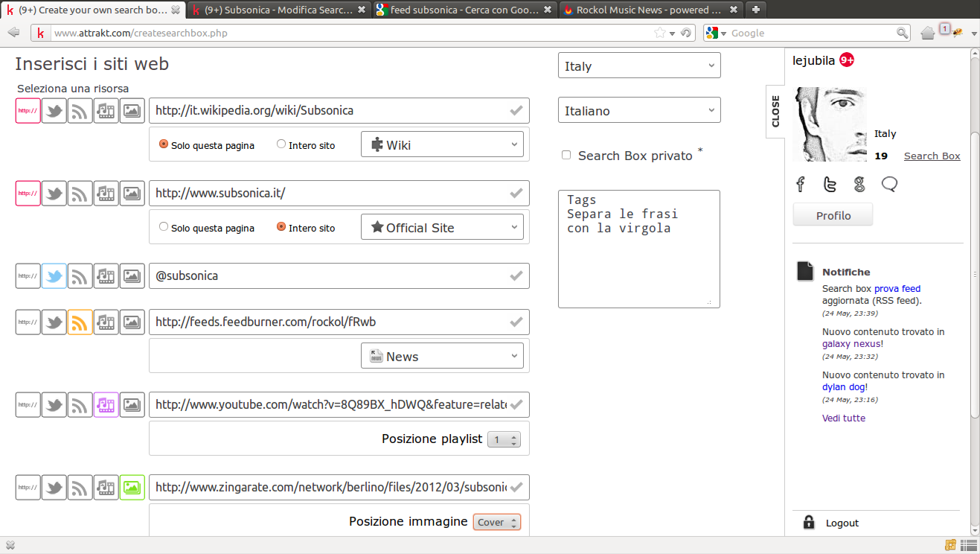The width and height of the screenshot is (980, 554).
Task: Open a new browser tab
Action: click(756, 10)
